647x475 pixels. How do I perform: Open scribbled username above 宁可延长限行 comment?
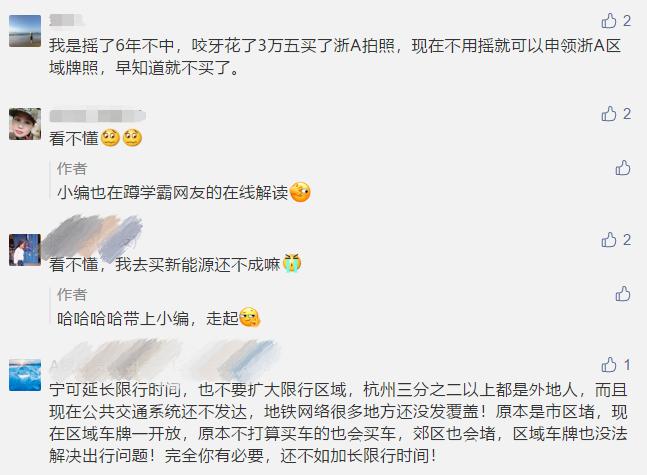click(163, 360)
